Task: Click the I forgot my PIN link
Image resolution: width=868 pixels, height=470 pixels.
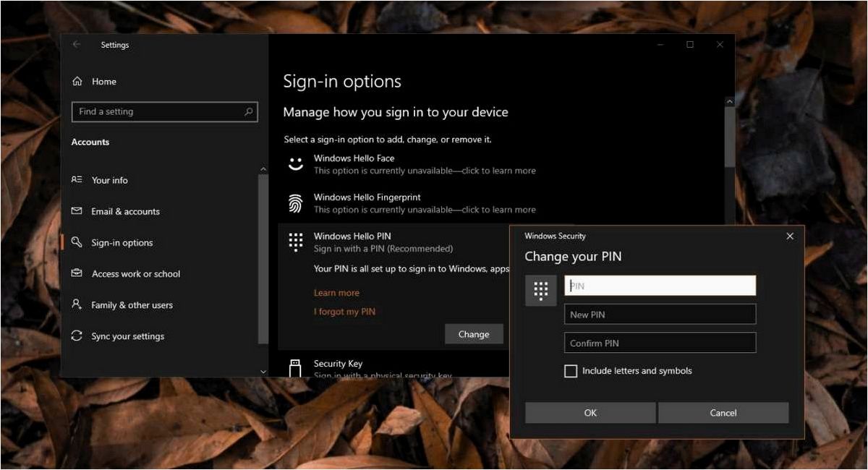Action: 344,312
